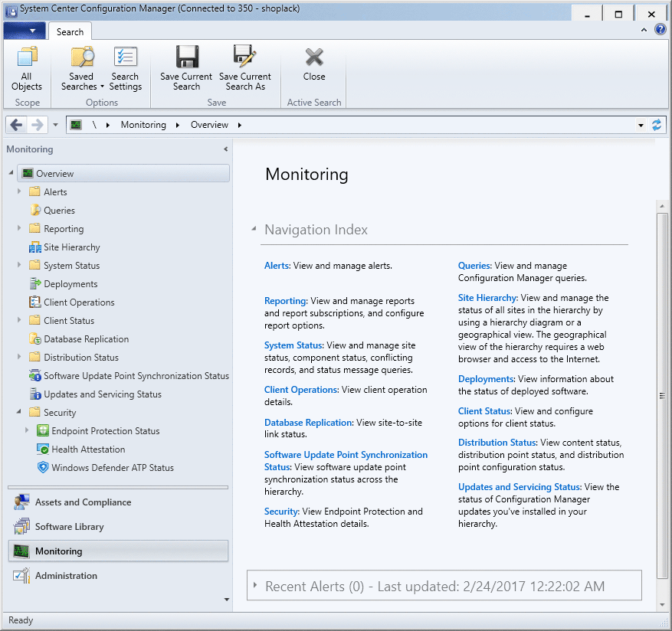Click the All Objects scope icon

point(27,57)
